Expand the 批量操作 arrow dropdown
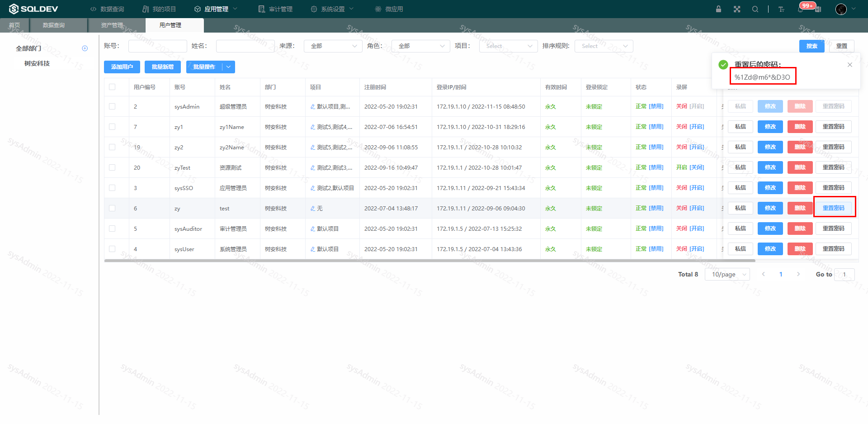The height and width of the screenshot is (424, 868). (x=229, y=67)
